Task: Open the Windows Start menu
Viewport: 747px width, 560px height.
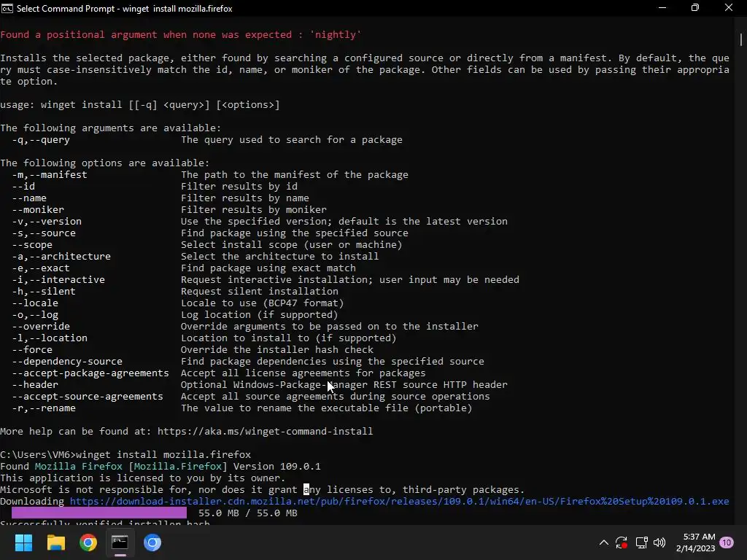Action: [x=23, y=542]
